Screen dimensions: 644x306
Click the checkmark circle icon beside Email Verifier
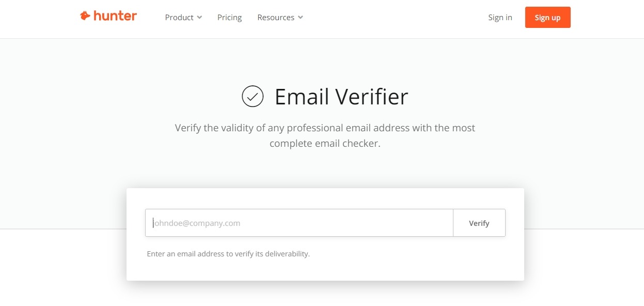coord(253,96)
